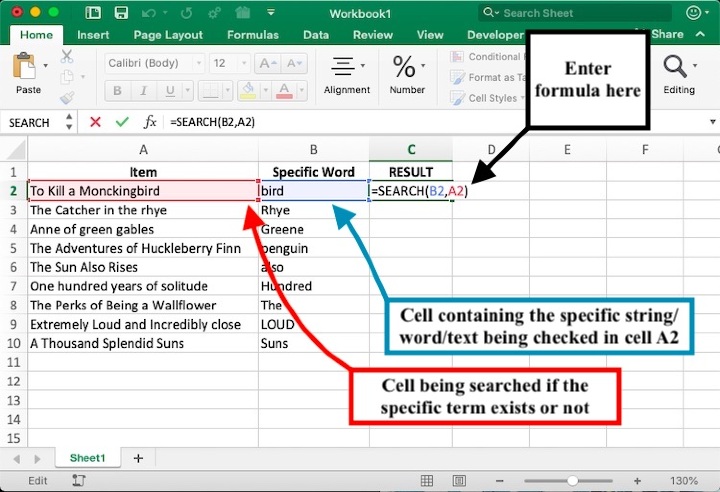This screenshot has height=492, width=720.
Task: Select cell containing 'penguin'
Action: (x=314, y=249)
